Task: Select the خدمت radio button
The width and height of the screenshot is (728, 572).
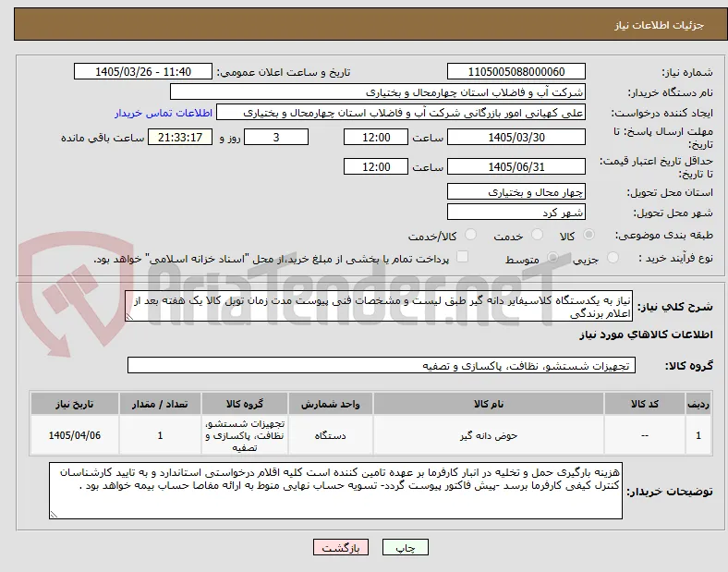Action: [x=537, y=235]
